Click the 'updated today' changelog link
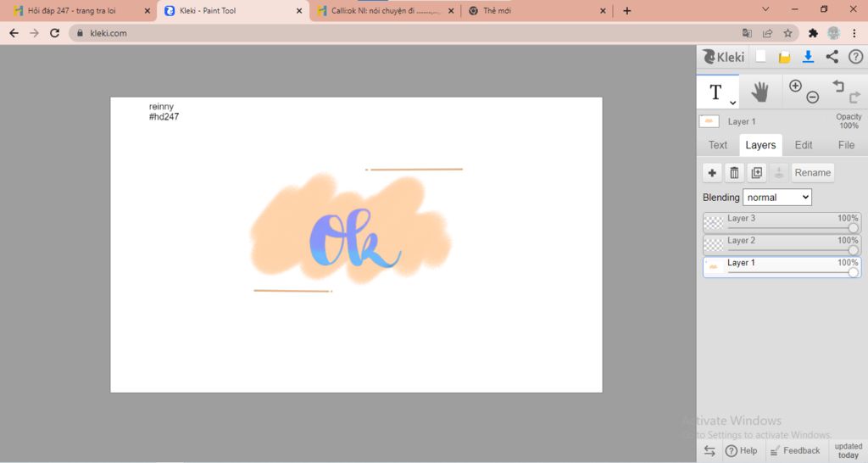Screen dimensions: 868x463 [x=848, y=451]
